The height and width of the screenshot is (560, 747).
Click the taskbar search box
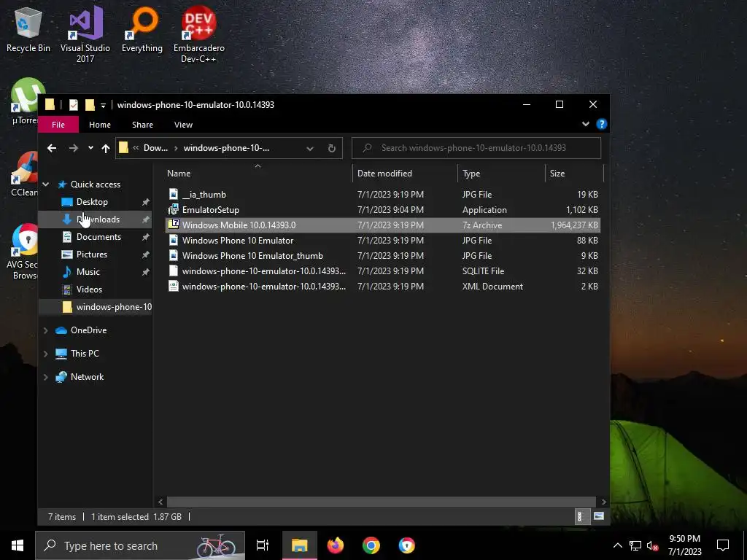click(140, 545)
